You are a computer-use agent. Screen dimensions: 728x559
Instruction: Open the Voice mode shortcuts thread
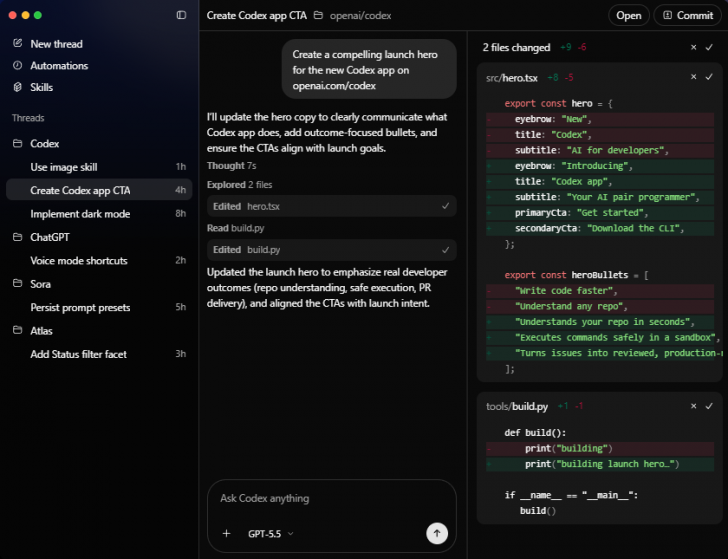[x=99, y=261]
